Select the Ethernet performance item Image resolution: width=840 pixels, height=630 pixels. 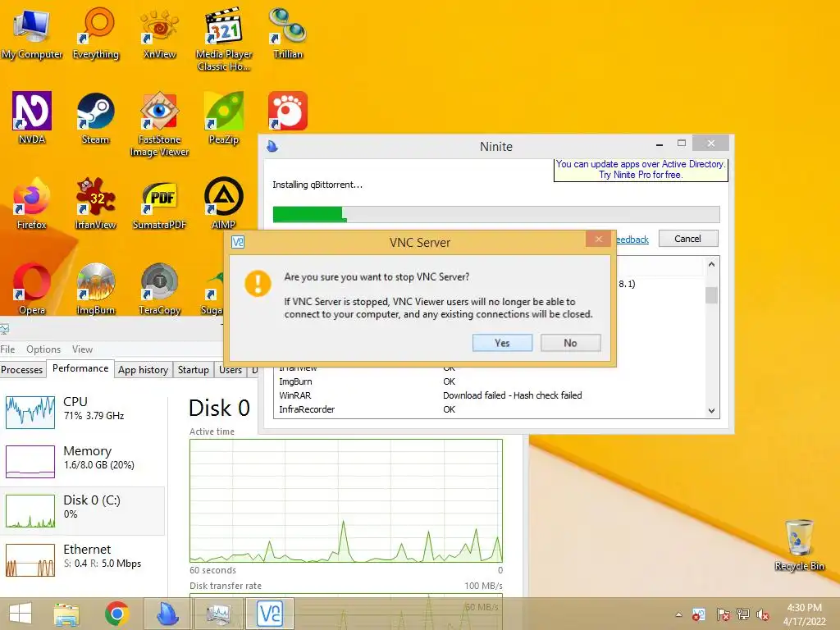pyautogui.click(x=83, y=559)
